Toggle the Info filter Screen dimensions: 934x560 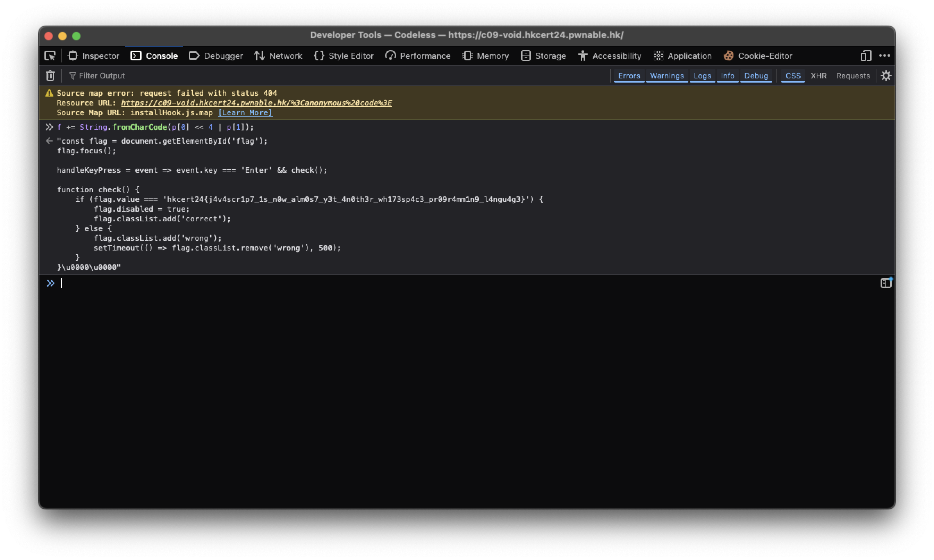[727, 76]
